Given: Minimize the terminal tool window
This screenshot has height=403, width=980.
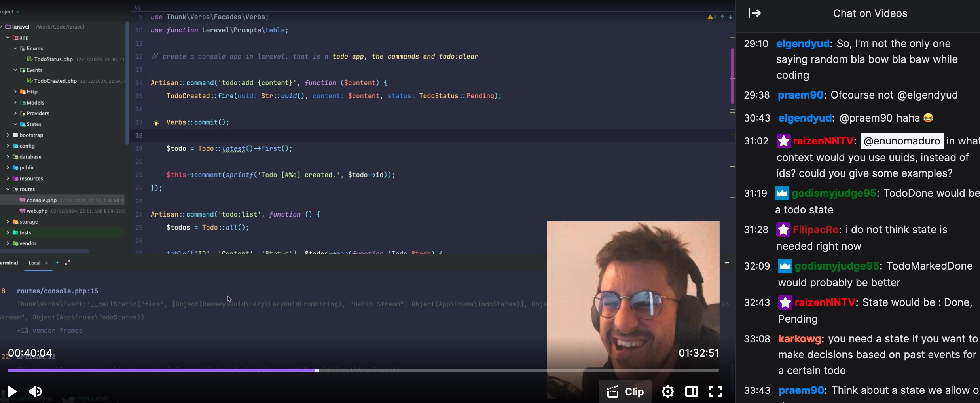Looking at the screenshot, I should pos(727,262).
